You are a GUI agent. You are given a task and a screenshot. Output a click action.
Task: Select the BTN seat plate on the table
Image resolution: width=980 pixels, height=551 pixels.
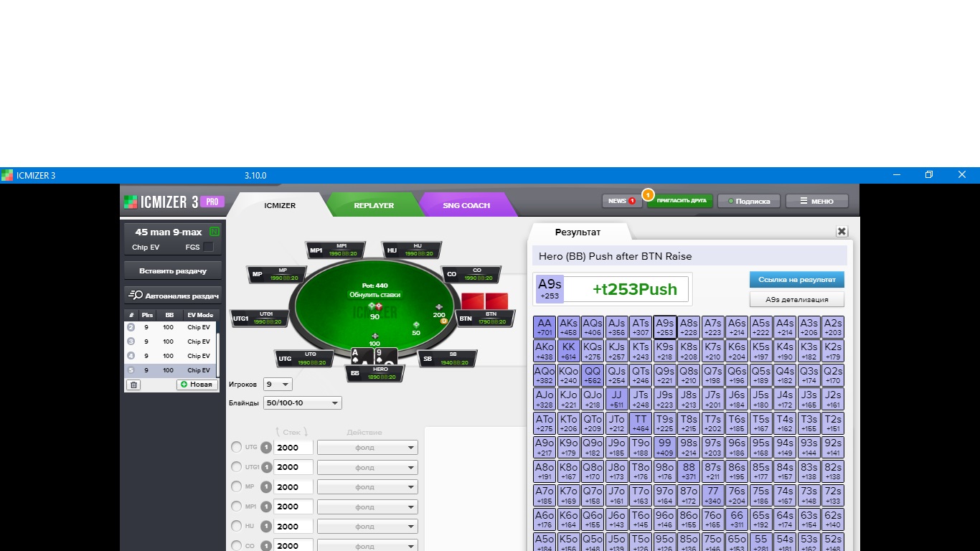tap(486, 318)
